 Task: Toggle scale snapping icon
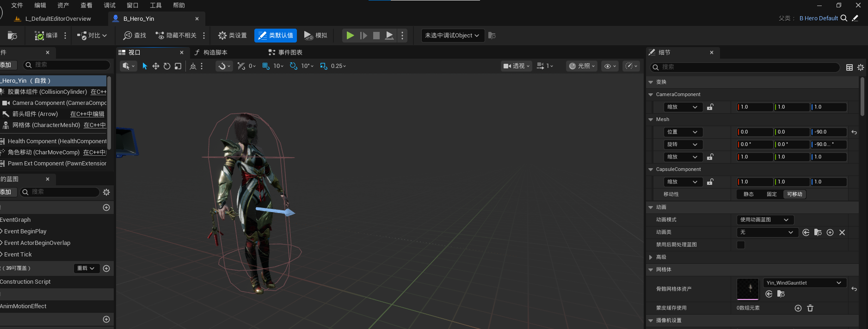click(324, 66)
